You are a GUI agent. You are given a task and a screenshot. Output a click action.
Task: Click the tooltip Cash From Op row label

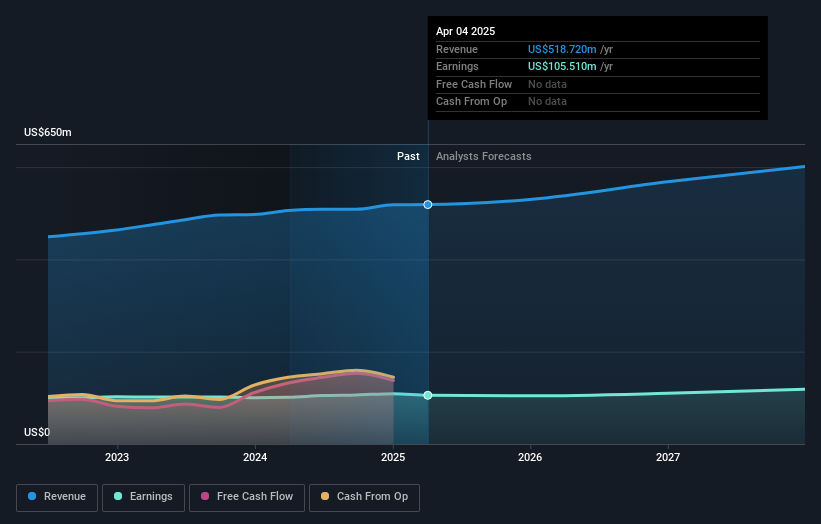click(471, 102)
